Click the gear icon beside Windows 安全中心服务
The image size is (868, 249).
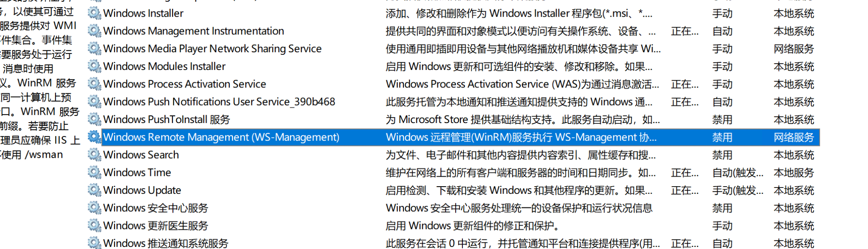coord(94,208)
